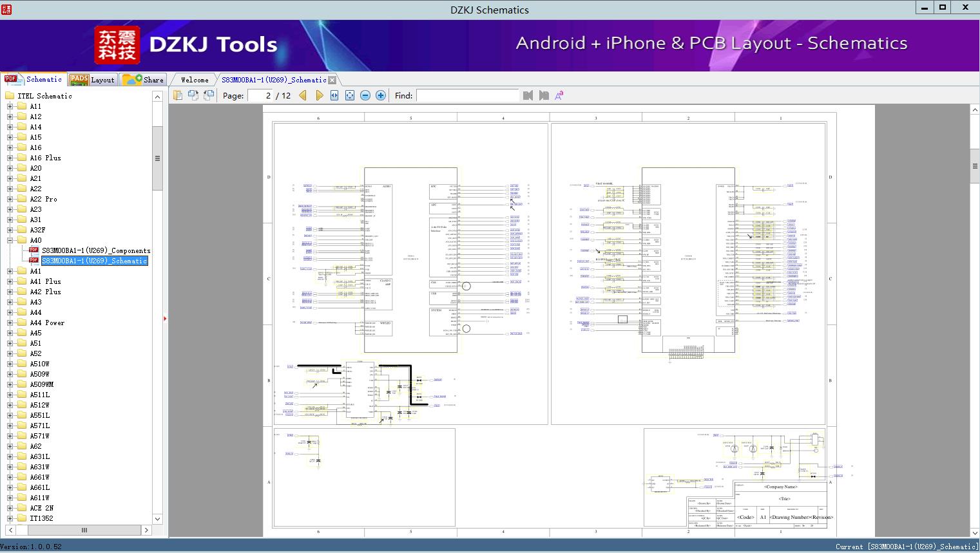Click the fit width icon

334,95
